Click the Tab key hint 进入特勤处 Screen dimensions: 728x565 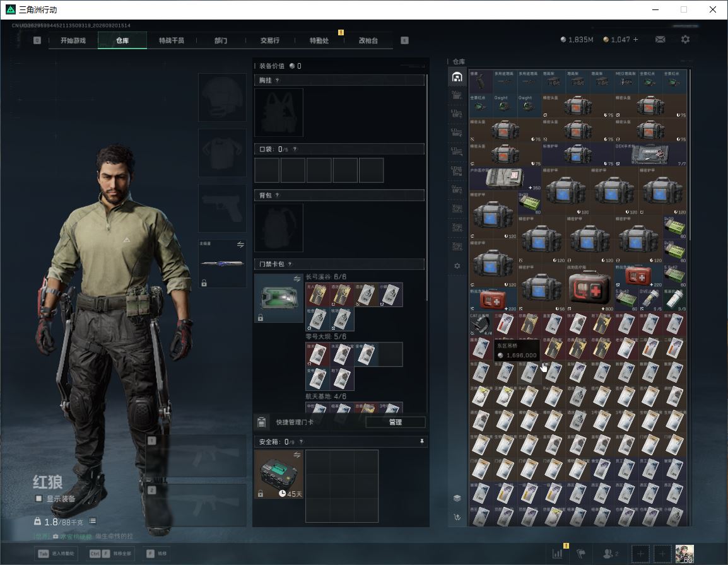56,554
